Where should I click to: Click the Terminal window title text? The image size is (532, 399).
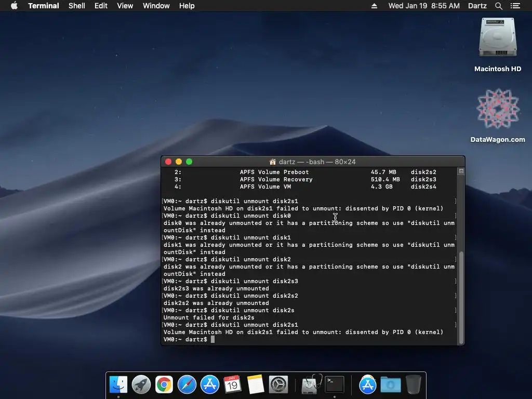click(x=317, y=162)
